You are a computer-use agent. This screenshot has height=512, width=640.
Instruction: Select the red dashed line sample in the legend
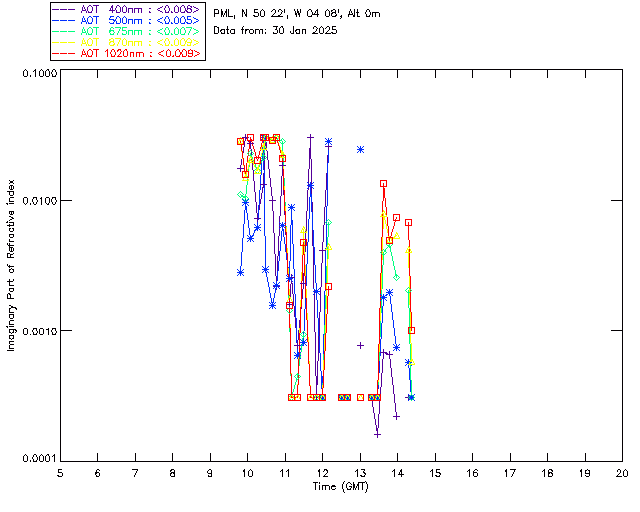point(64,53)
